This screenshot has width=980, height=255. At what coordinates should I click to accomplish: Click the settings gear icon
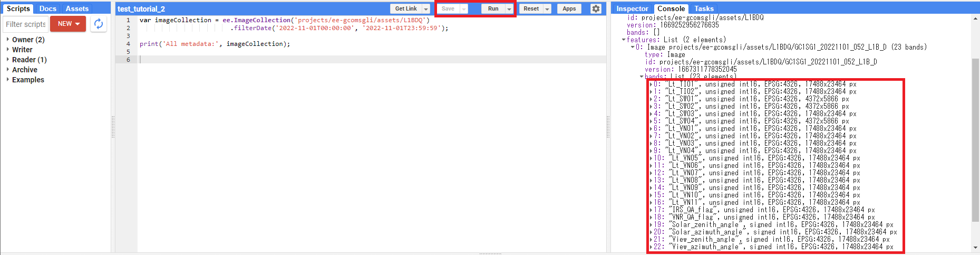(x=596, y=8)
